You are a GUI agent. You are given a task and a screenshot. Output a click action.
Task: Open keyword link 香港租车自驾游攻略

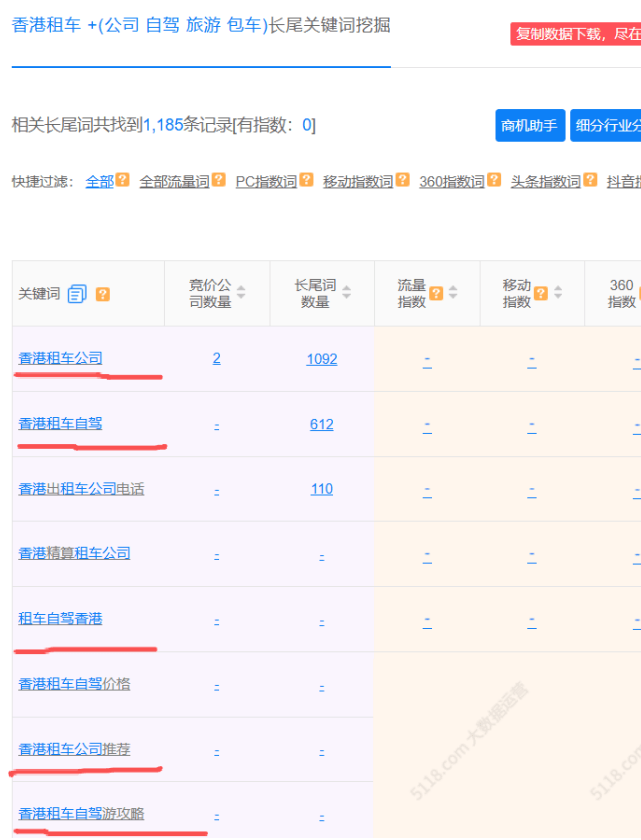click(81, 814)
